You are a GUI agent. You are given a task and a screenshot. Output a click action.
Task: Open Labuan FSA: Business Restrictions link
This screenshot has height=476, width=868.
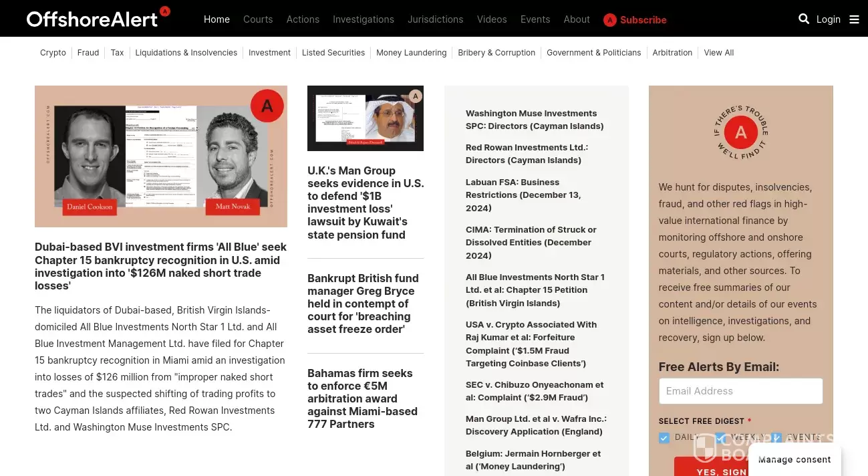[523, 195]
